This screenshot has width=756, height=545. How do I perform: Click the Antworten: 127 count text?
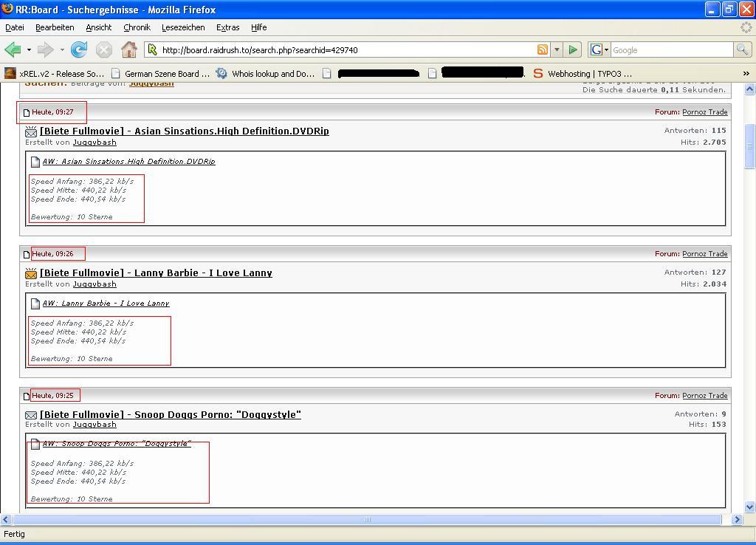(695, 272)
